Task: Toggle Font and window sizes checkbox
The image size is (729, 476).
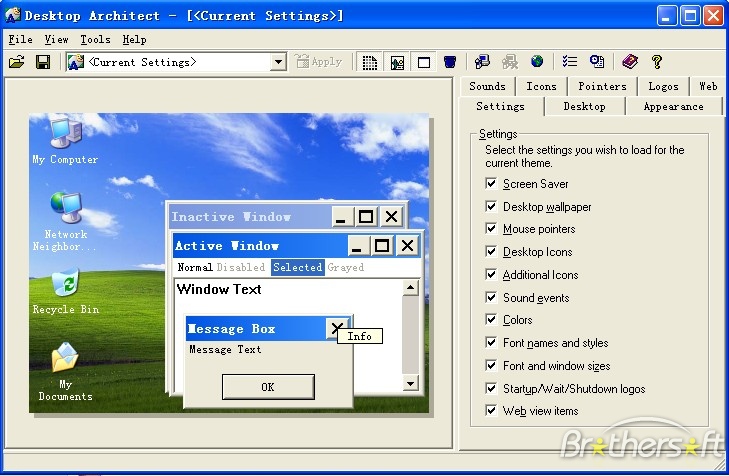Action: (491, 365)
